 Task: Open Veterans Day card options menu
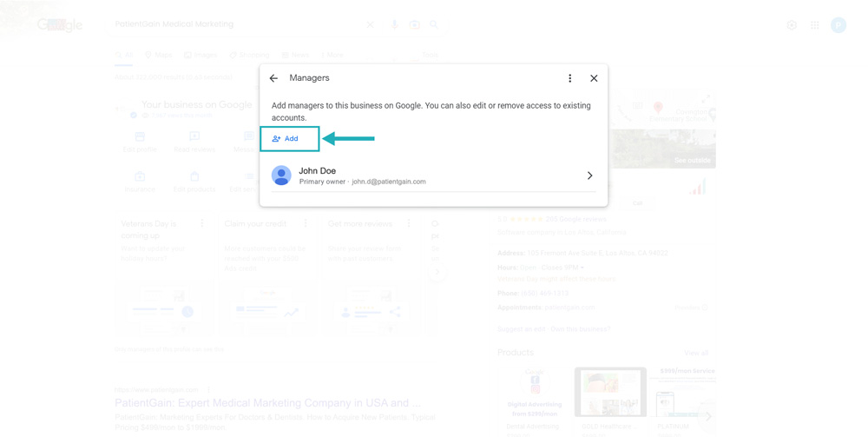(202, 222)
